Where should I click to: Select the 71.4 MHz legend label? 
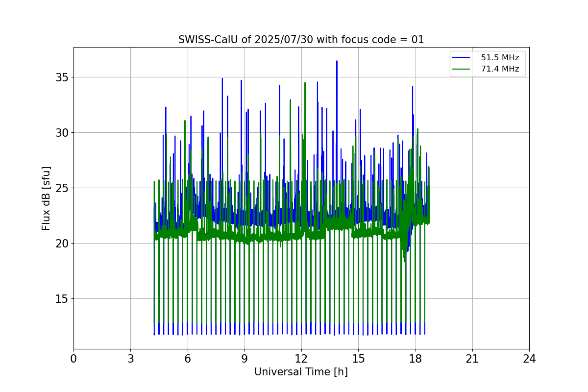500,69
